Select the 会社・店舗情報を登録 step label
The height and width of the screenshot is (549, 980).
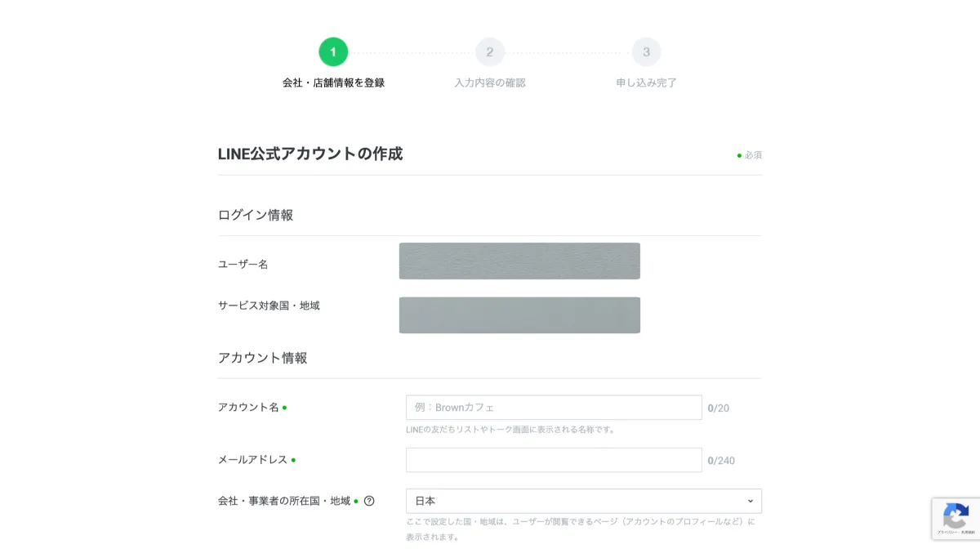click(x=333, y=83)
